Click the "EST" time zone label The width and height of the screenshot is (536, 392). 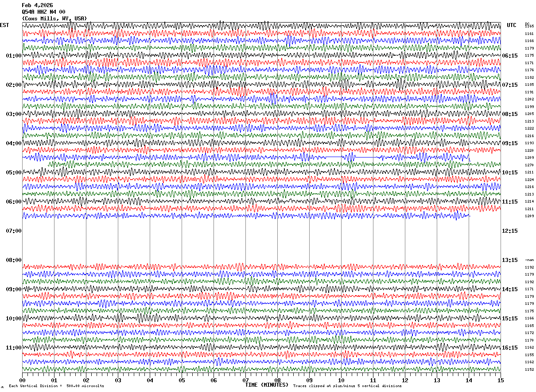click(x=4, y=25)
